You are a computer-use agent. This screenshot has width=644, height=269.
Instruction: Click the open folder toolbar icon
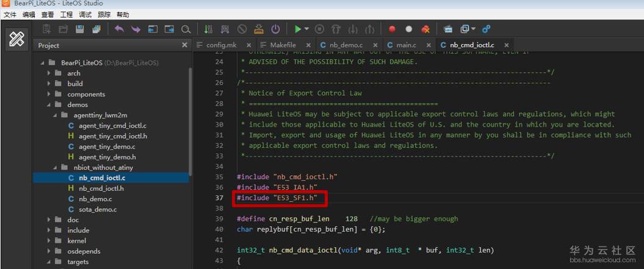pyautogui.click(x=63, y=29)
